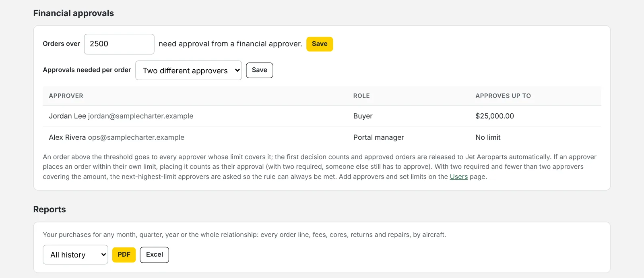
Task: Open the All history report period dropdown
Action: 76,255
